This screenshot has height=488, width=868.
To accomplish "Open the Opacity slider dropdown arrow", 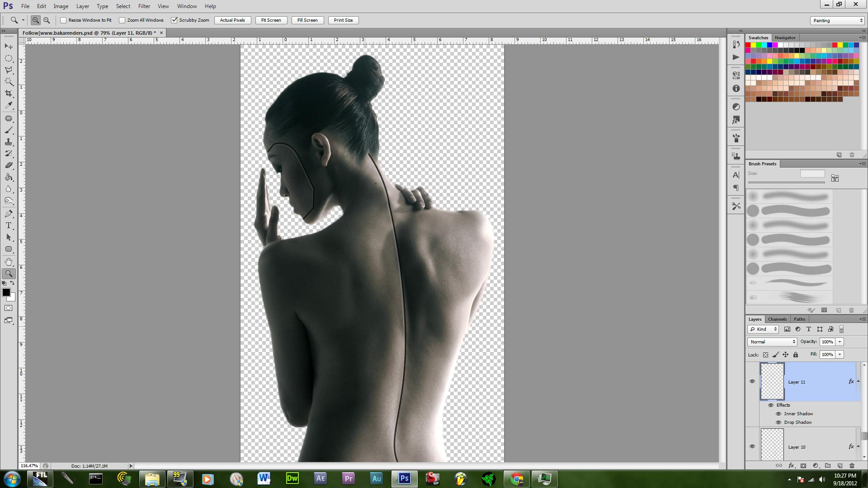I will 840,342.
